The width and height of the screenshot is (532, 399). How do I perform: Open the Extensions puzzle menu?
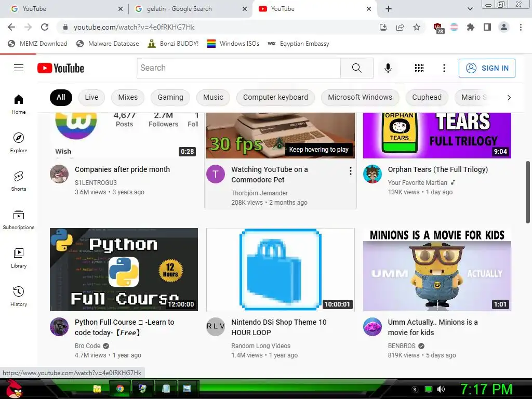point(471,27)
